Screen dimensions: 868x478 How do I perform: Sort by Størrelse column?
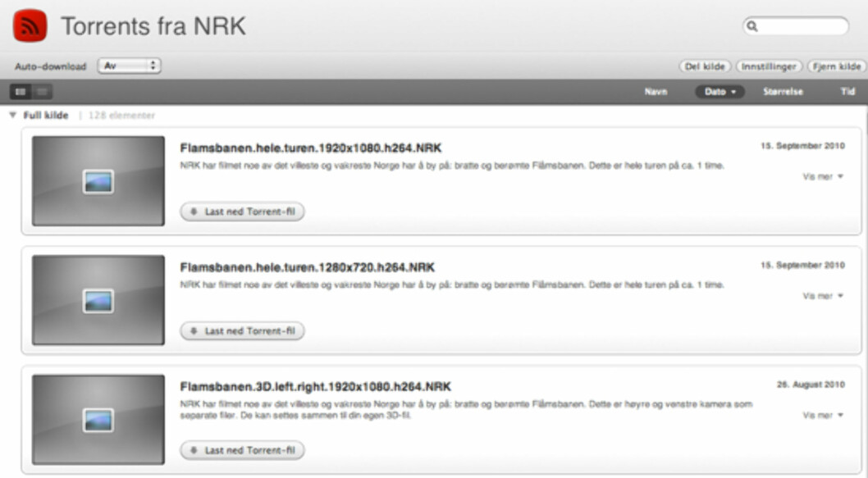783,92
